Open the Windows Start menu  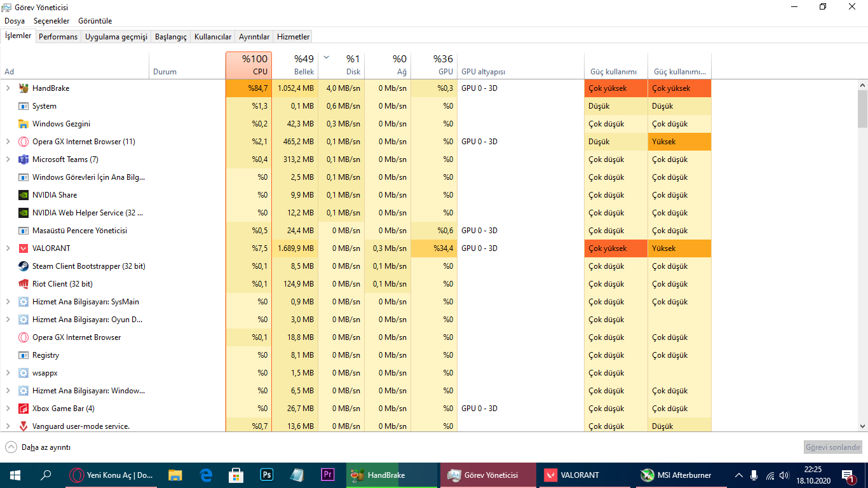tap(15, 475)
